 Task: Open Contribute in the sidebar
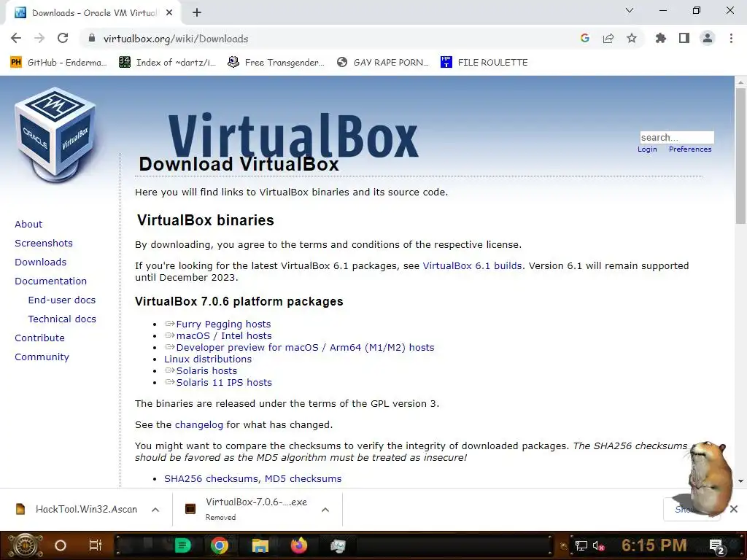[39, 338]
